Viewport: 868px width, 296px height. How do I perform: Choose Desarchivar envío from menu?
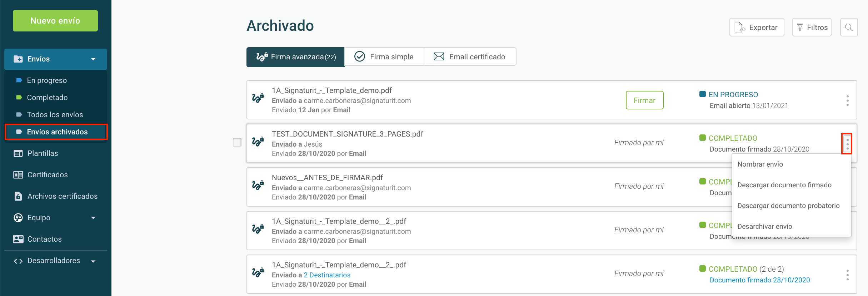[764, 226]
